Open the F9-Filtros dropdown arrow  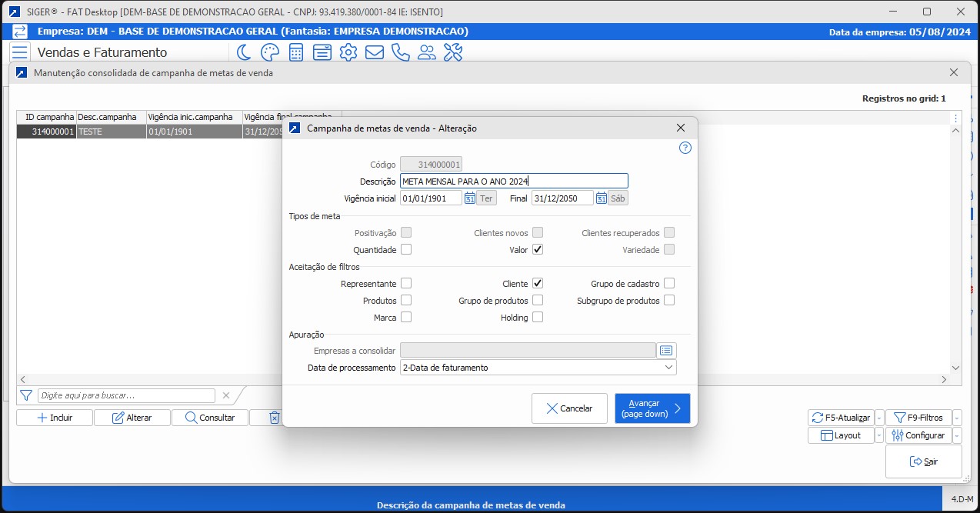coord(957,418)
